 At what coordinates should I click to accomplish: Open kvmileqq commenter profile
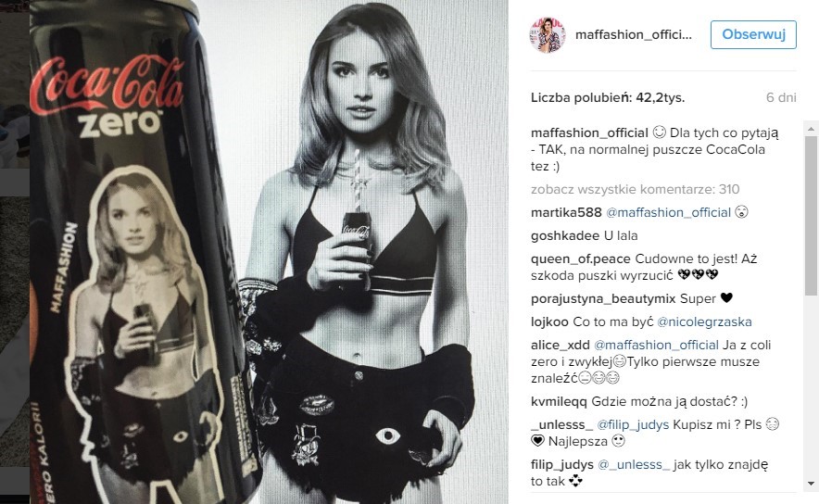tap(559, 402)
